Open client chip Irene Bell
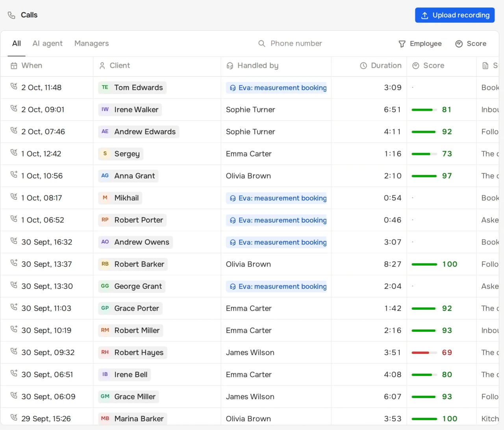This screenshot has height=430, width=504. point(124,374)
